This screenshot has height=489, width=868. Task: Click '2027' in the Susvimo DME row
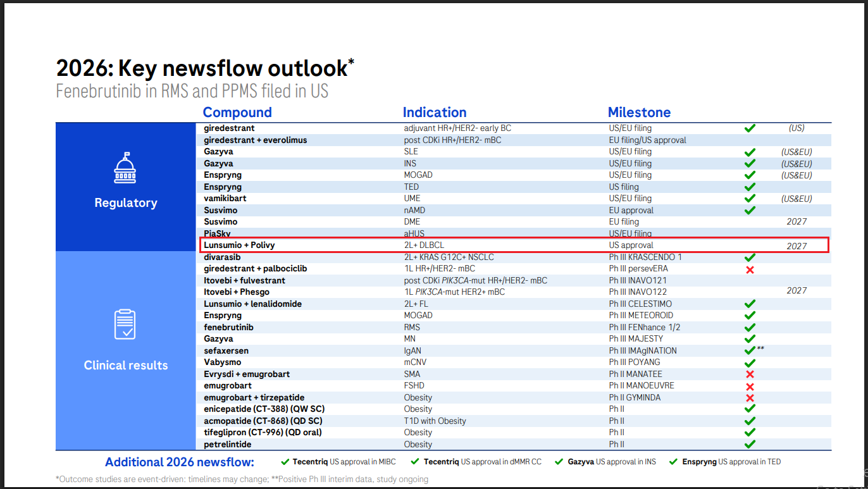point(797,222)
